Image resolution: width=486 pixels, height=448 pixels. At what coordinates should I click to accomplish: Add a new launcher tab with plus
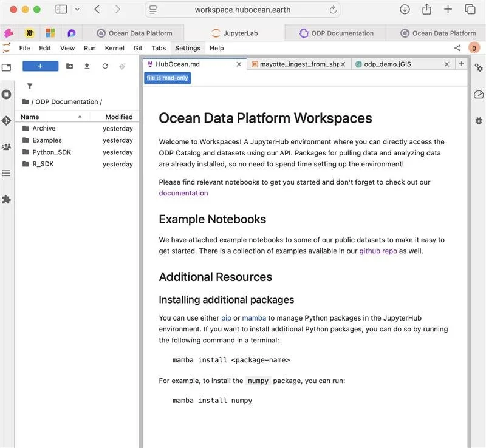point(461,64)
